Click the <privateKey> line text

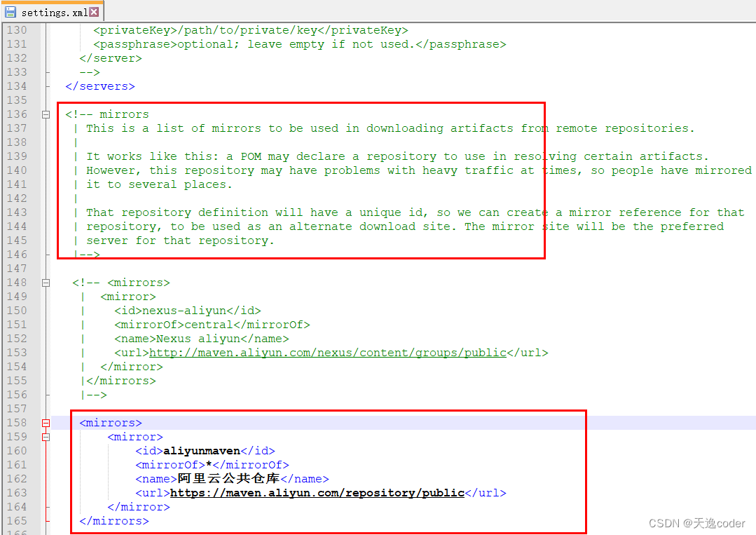point(251,30)
